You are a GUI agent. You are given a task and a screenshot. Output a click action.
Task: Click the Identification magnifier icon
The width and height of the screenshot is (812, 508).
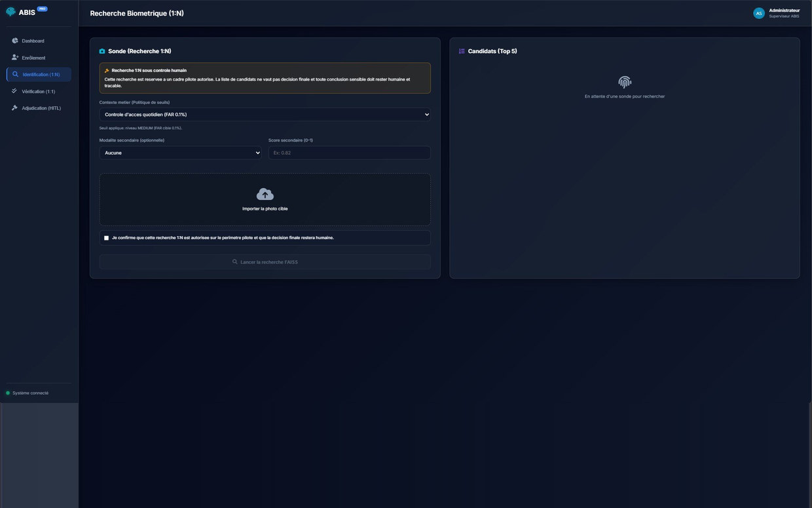click(x=16, y=74)
